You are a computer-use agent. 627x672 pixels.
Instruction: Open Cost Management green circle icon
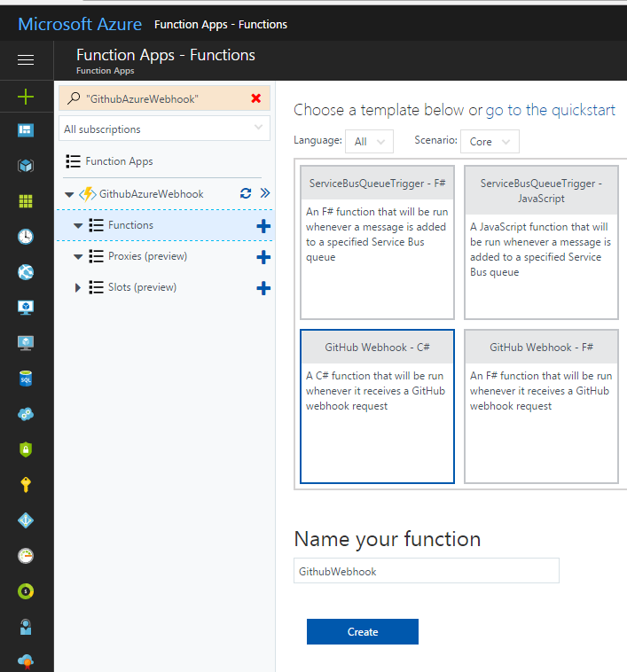(x=26, y=591)
